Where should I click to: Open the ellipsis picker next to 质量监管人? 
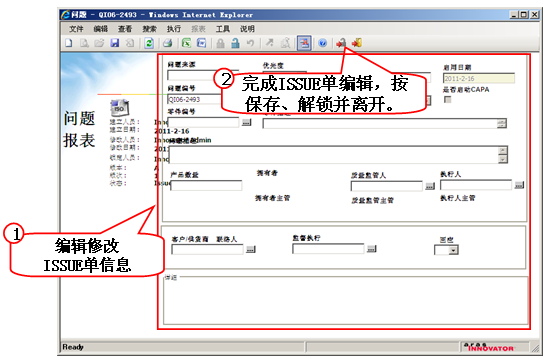pos(430,186)
